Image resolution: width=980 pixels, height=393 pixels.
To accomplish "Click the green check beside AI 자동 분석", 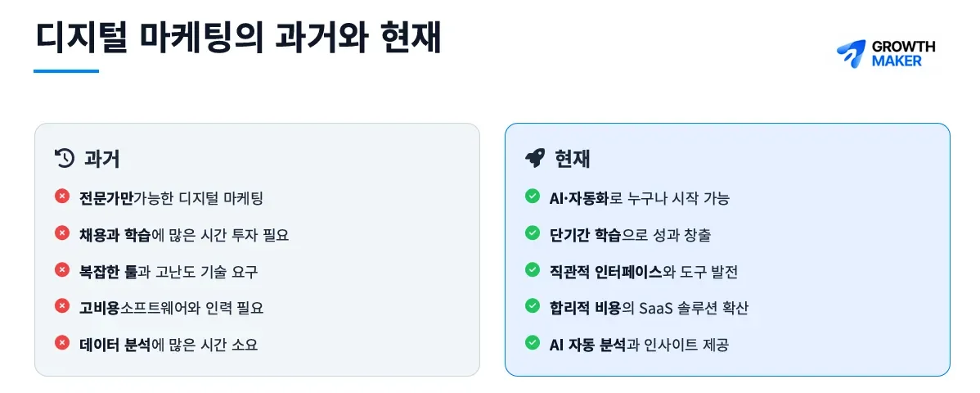I will pyautogui.click(x=533, y=343).
